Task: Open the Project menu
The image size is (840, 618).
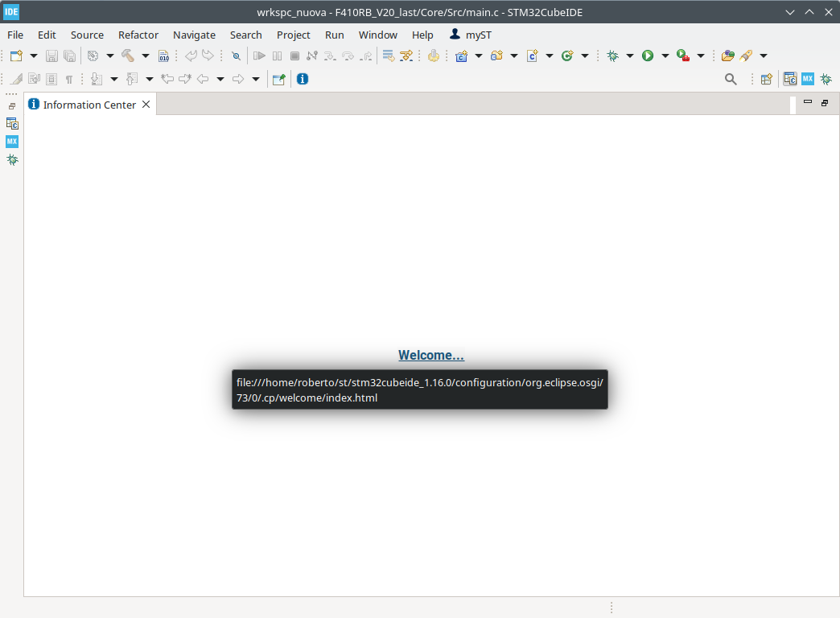Action: click(x=293, y=35)
